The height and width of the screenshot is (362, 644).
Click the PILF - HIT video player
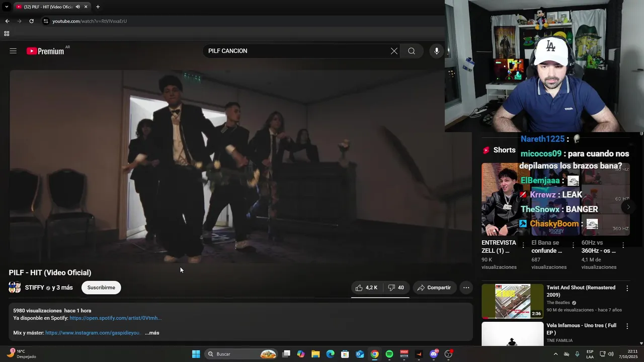point(240,166)
